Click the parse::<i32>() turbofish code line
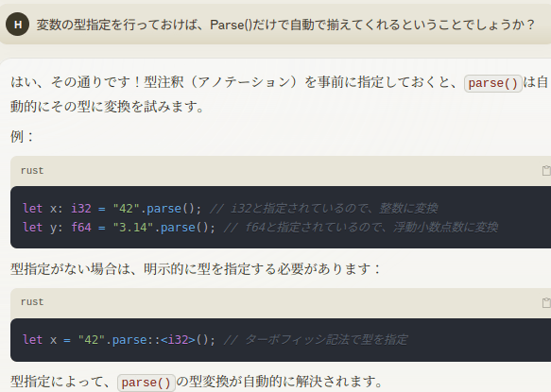This screenshot has height=392, width=551. pos(215,340)
